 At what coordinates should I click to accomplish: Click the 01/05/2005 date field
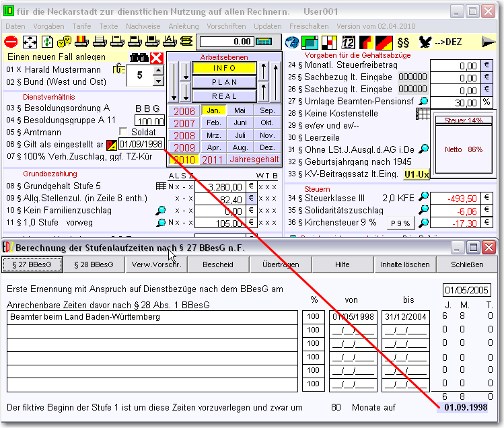click(x=466, y=290)
